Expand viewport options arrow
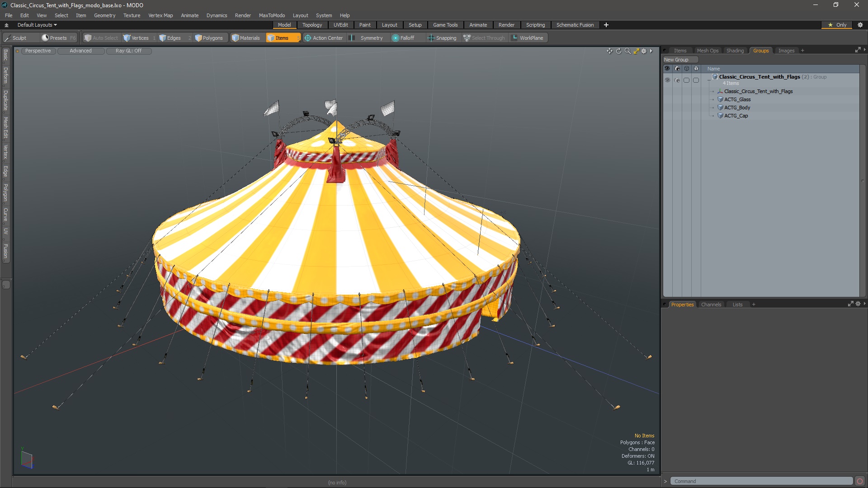The height and width of the screenshot is (488, 868). [651, 51]
